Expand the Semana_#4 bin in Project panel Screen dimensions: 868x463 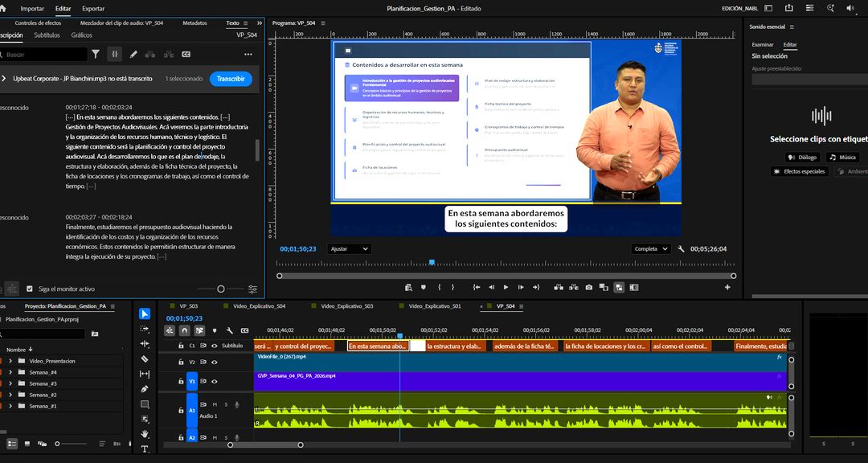10,372
